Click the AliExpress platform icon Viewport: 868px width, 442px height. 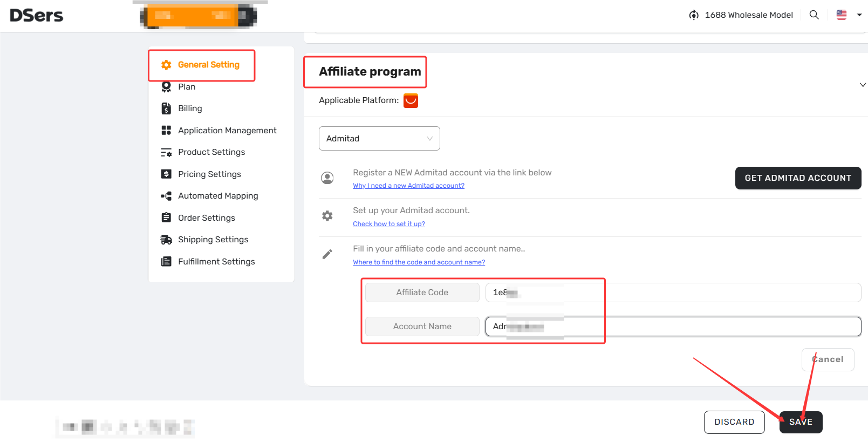click(x=411, y=101)
